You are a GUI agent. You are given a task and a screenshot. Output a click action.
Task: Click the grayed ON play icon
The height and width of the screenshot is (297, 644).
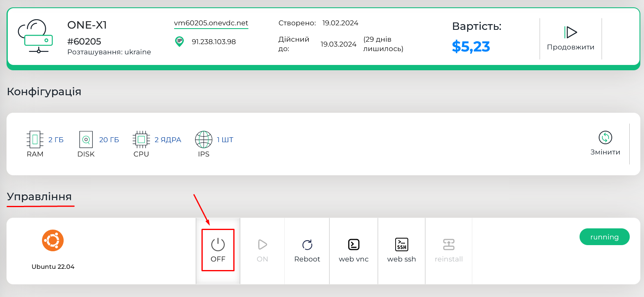(262, 244)
